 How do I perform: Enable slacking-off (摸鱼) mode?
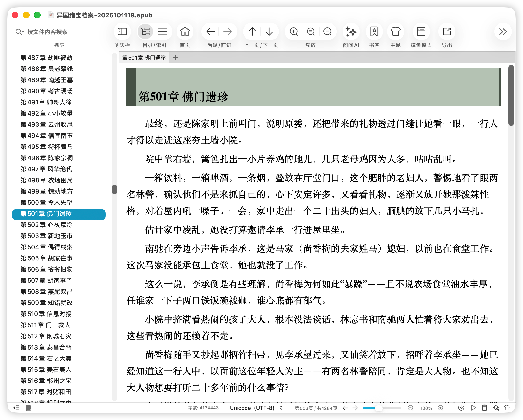click(x=421, y=31)
